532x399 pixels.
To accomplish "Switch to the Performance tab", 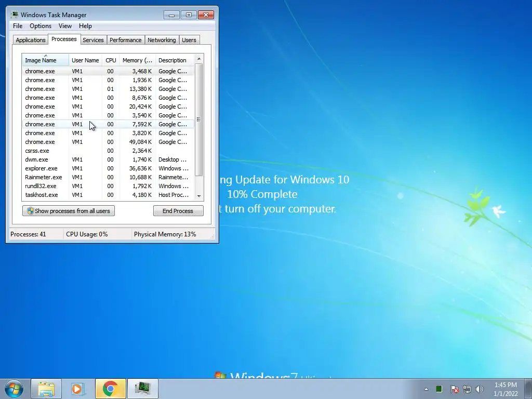I will click(x=125, y=40).
